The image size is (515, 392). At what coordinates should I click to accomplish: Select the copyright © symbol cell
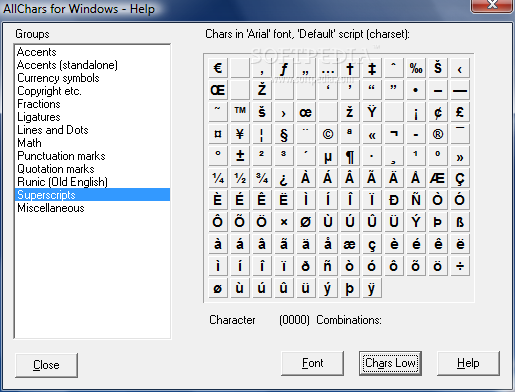pyautogui.click(x=328, y=134)
